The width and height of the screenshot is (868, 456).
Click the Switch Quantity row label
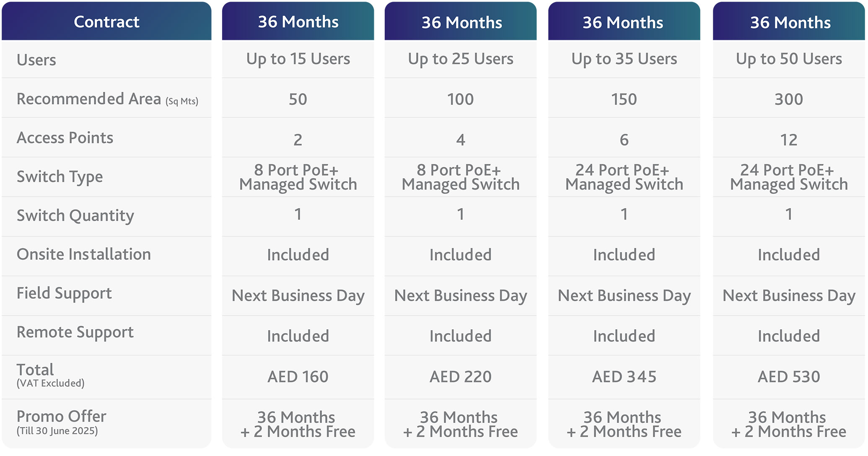(x=75, y=216)
